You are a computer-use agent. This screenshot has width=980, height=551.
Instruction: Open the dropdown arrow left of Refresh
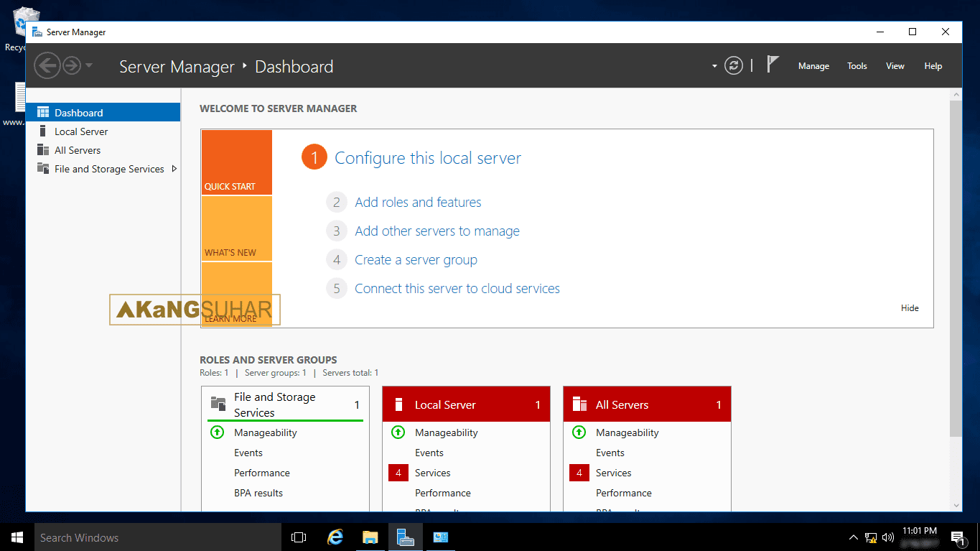[x=714, y=66]
